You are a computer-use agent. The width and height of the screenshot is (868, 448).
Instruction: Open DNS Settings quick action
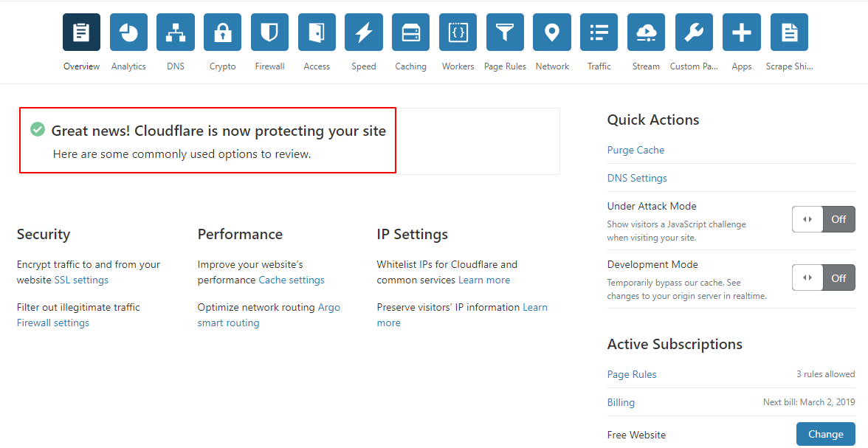pos(637,179)
